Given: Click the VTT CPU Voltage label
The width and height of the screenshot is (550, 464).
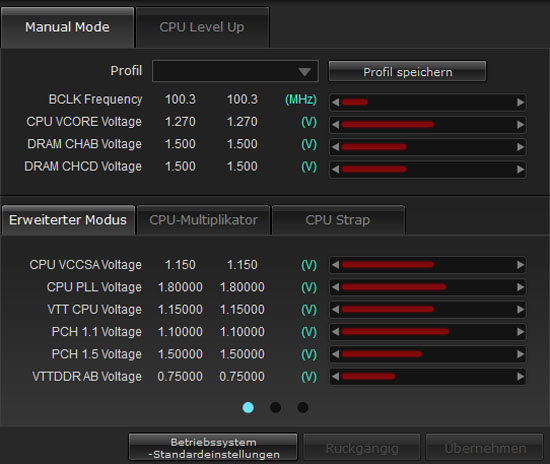Looking at the screenshot, I should (94, 310).
